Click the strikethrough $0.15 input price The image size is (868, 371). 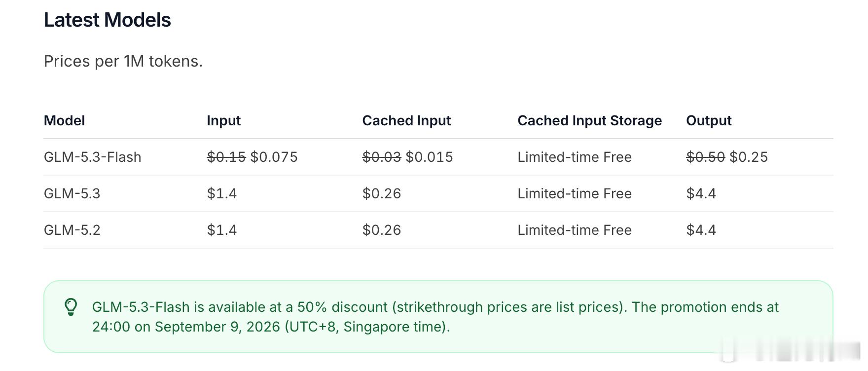226,157
